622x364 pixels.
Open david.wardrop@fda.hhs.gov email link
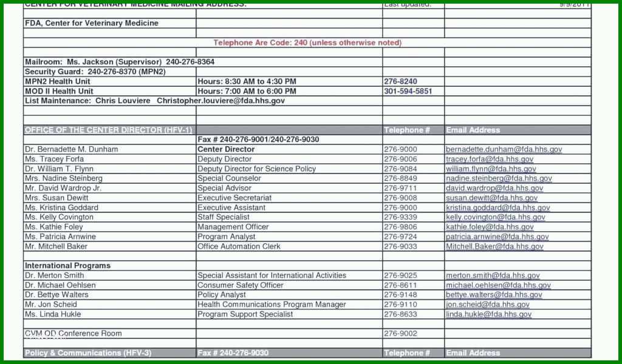coord(494,188)
